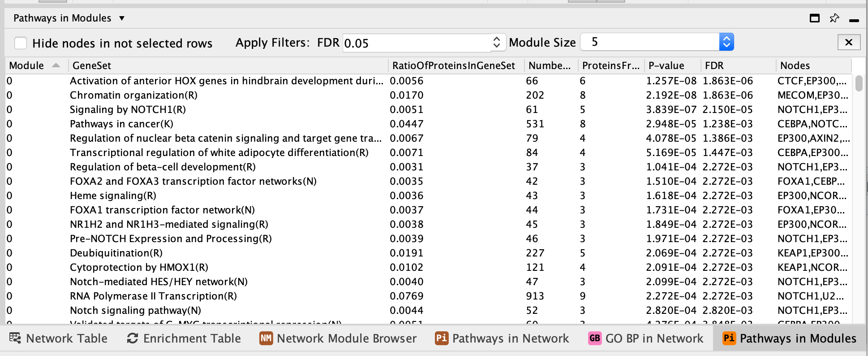Viewport: 868px width, 356px height.
Task: Click the table's vertical scrollbar thumb
Action: 859,84
